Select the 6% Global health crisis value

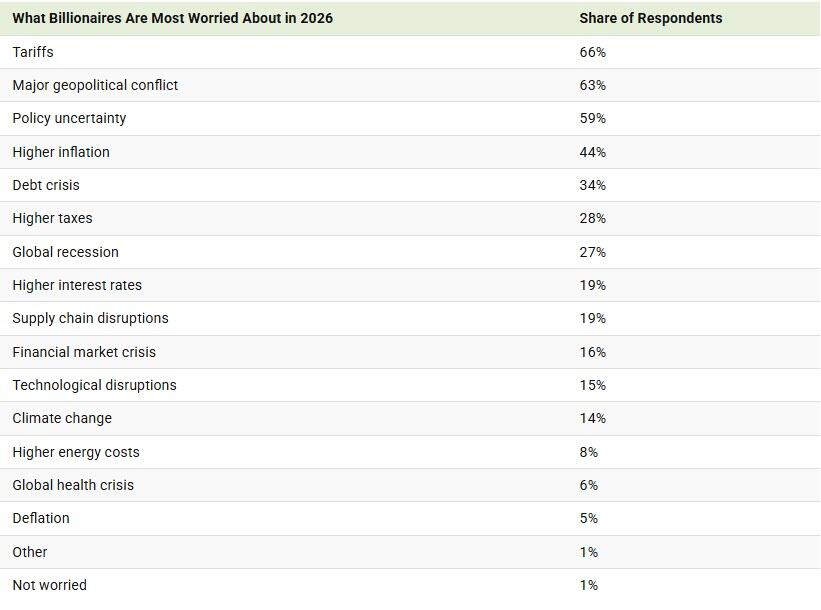[x=588, y=485]
